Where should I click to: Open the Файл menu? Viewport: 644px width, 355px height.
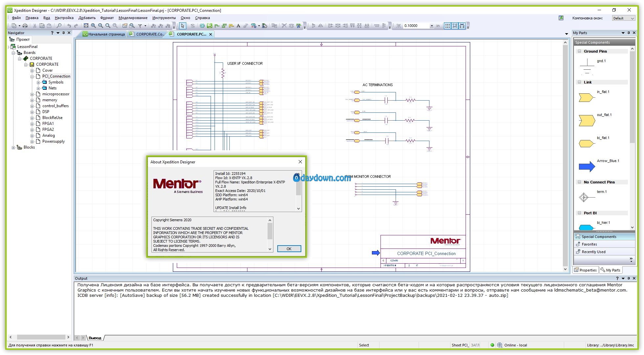coord(16,18)
